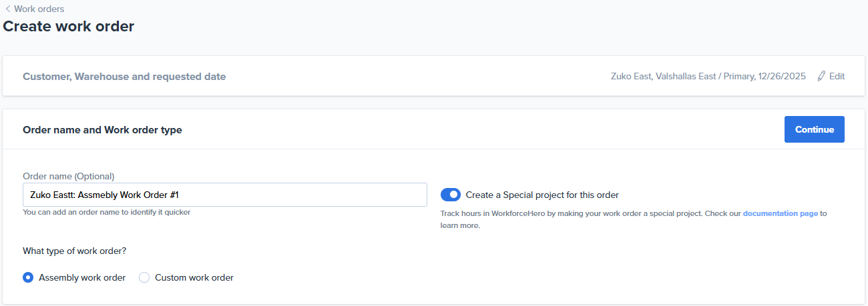Click the Edit text for customer details
This screenshot has width=868, height=306.
click(x=837, y=76)
